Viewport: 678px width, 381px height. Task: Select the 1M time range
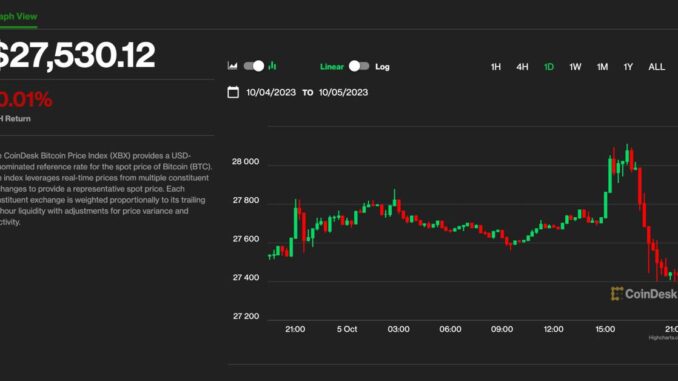tap(602, 67)
